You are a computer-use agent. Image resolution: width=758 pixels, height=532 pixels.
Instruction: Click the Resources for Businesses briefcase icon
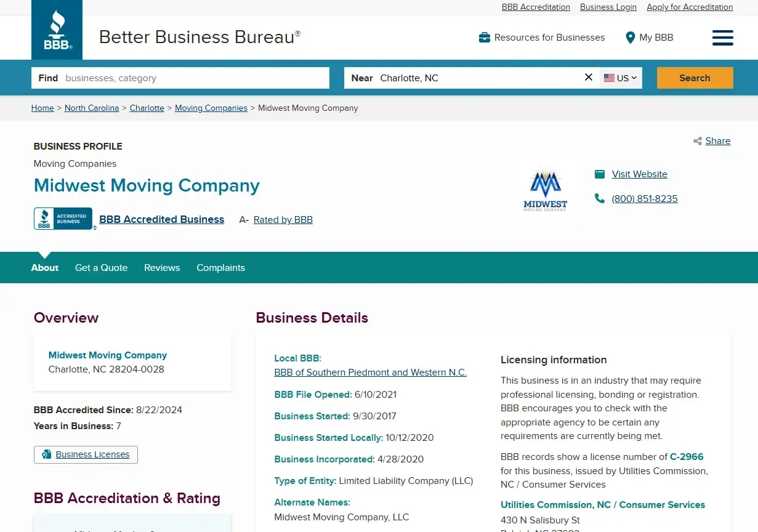pos(485,38)
